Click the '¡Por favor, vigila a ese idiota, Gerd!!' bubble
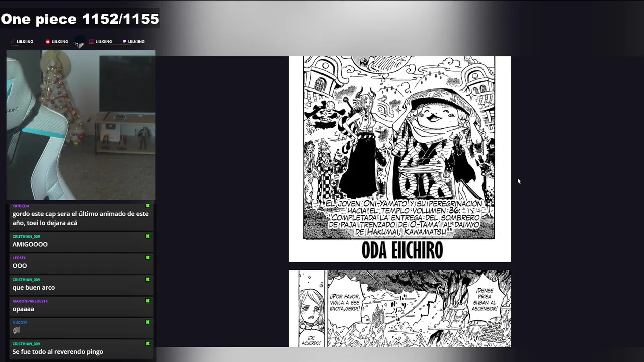This screenshot has width=644, height=362. pos(345,302)
